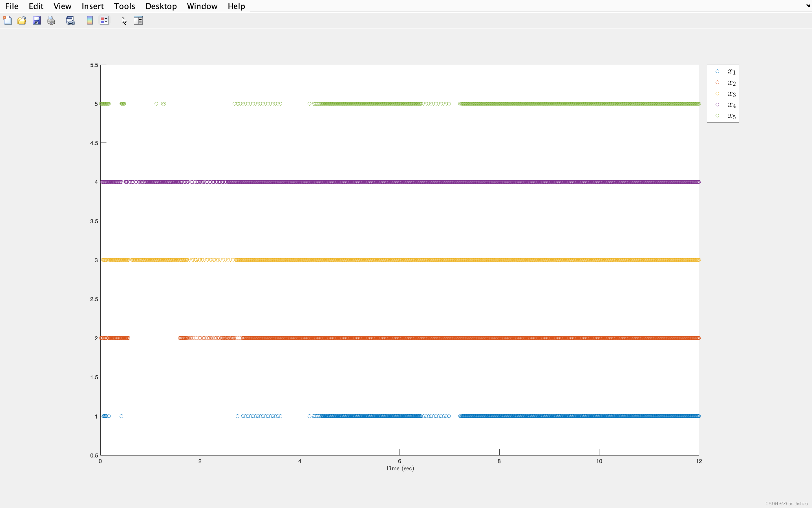Open the File menu
Screen dimensions: 812x508
[12, 6]
